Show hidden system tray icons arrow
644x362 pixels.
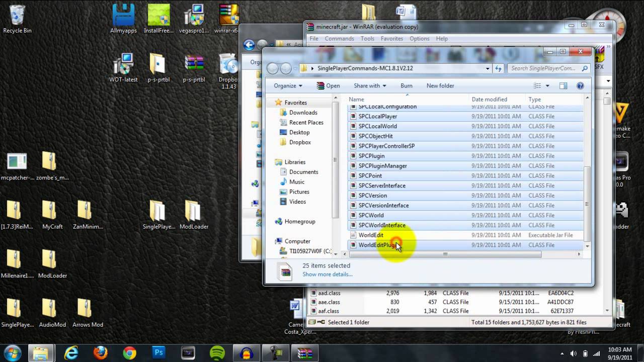(x=562, y=353)
